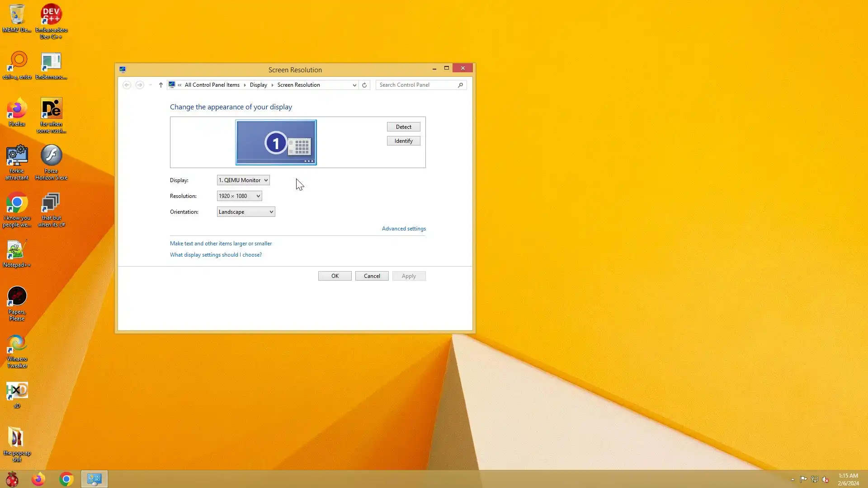
Task: Click volume icon in system tray
Action: click(x=826, y=479)
